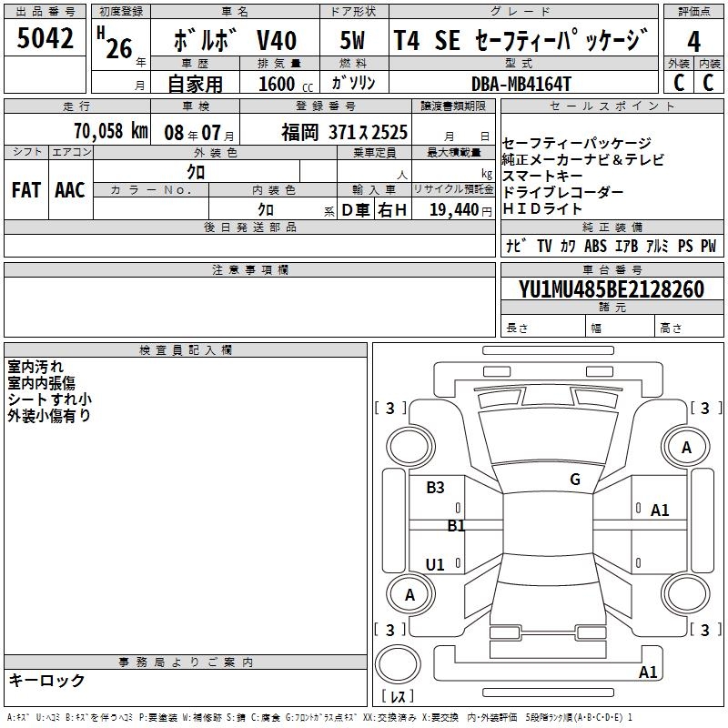Click the spare tire レス label

(x=398, y=696)
